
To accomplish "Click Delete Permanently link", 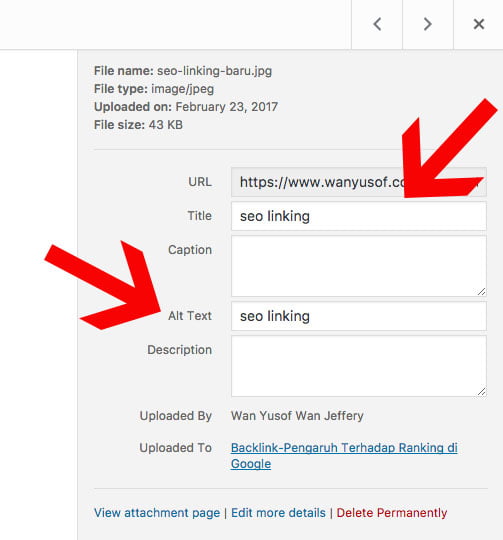I will click(392, 513).
